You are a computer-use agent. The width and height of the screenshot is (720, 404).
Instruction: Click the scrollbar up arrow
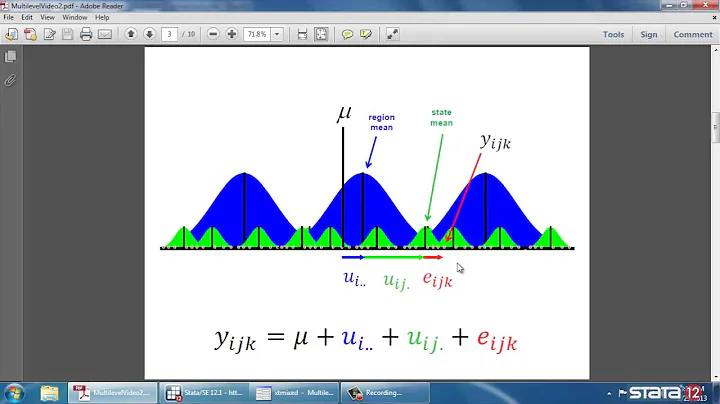(715, 49)
